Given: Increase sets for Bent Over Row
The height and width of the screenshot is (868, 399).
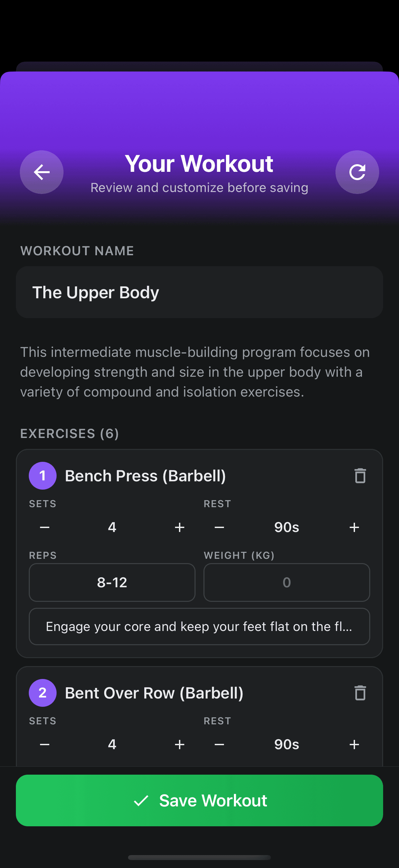Looking at the screenshot, I should click(179, 744).
